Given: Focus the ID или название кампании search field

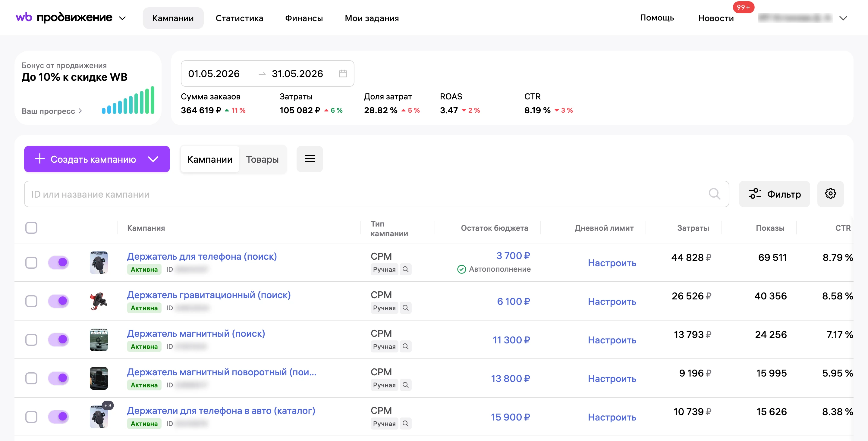Looking at the screenshot, I should point(376,194).
